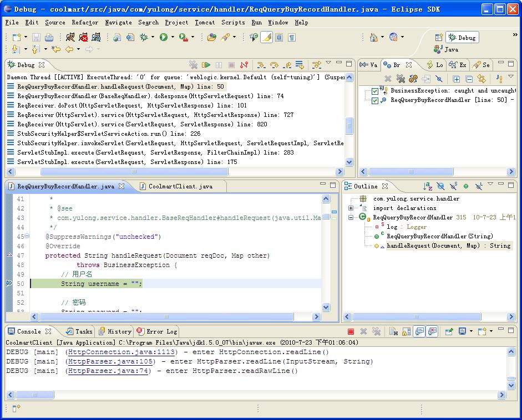
Task: Collapse the ReqQueryBuyRecordHandler class node
Action: [x=351, y=217]
